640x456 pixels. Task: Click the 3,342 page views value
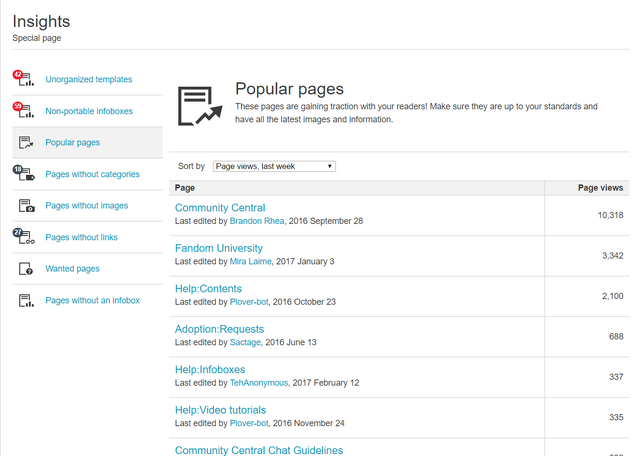(613, 256)
